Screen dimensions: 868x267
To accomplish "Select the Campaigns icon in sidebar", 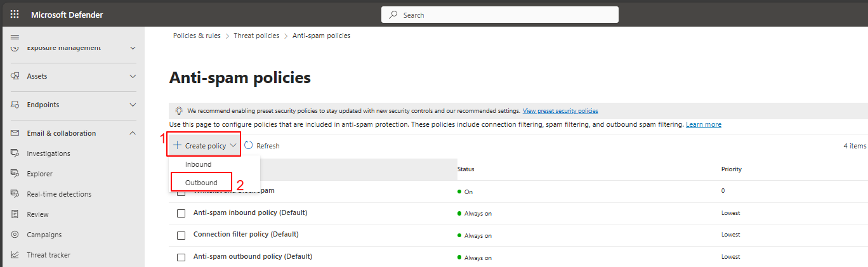I will [15, 235].
